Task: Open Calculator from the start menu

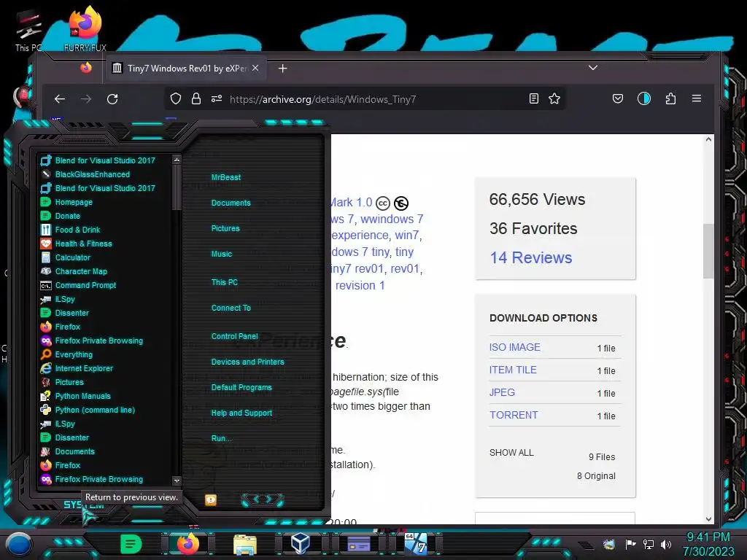Action: coord(72,257)
